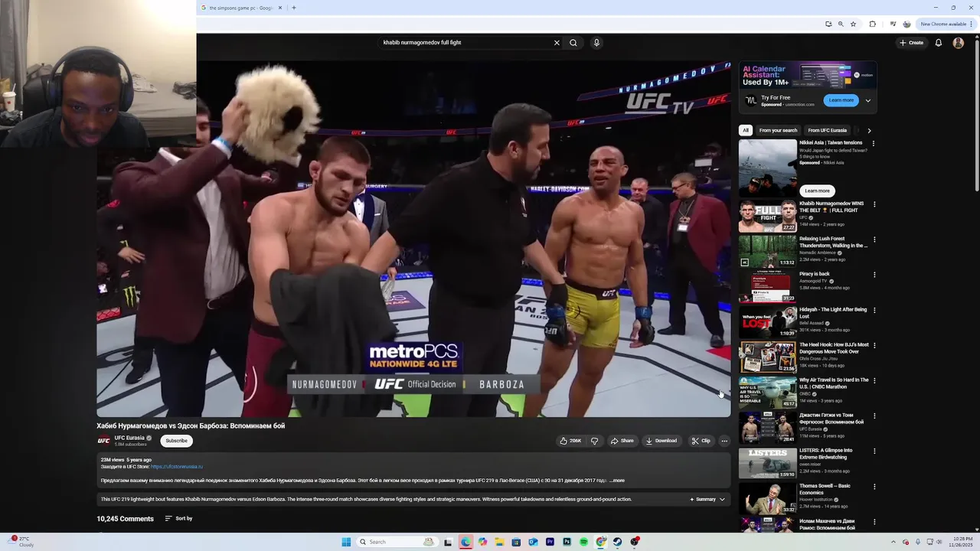
Task: Download the video
Action: point(661,441)
